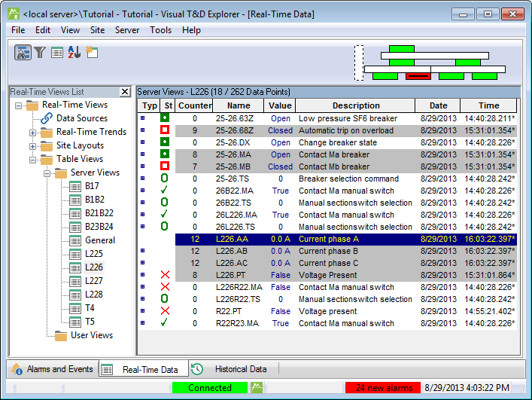
Task: Collapse the Real-Time Views root node
Action: coord(18,105)
